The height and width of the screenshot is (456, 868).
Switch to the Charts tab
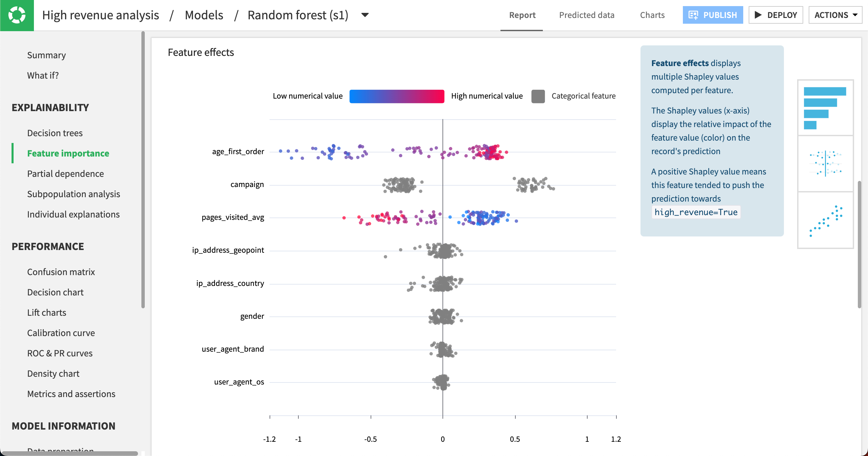[x=652, y=15]
